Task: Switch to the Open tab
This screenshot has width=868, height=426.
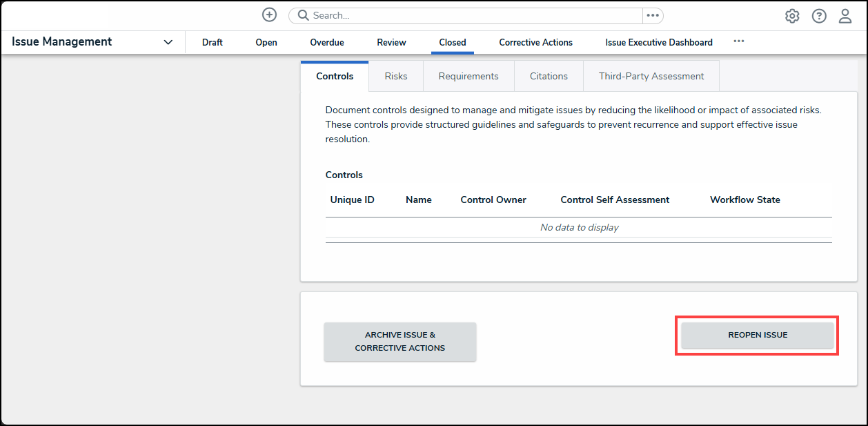Action: point(266,42)
